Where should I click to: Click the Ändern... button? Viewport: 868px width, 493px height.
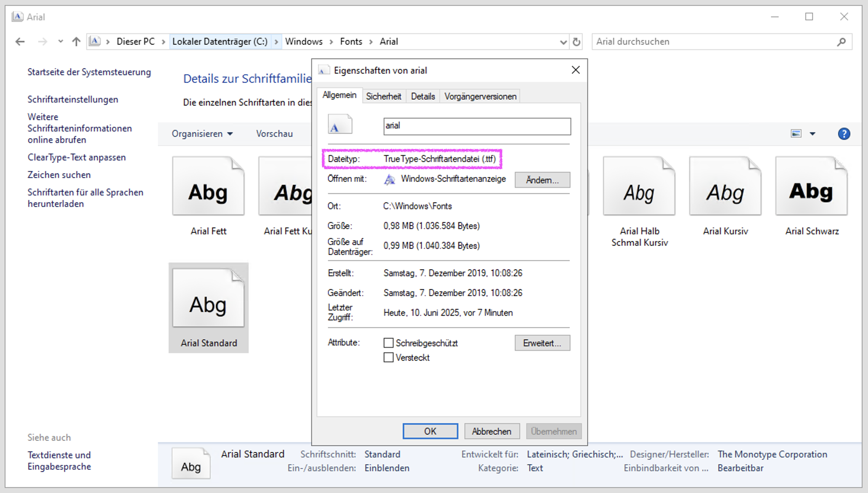[x=542, y=180]
